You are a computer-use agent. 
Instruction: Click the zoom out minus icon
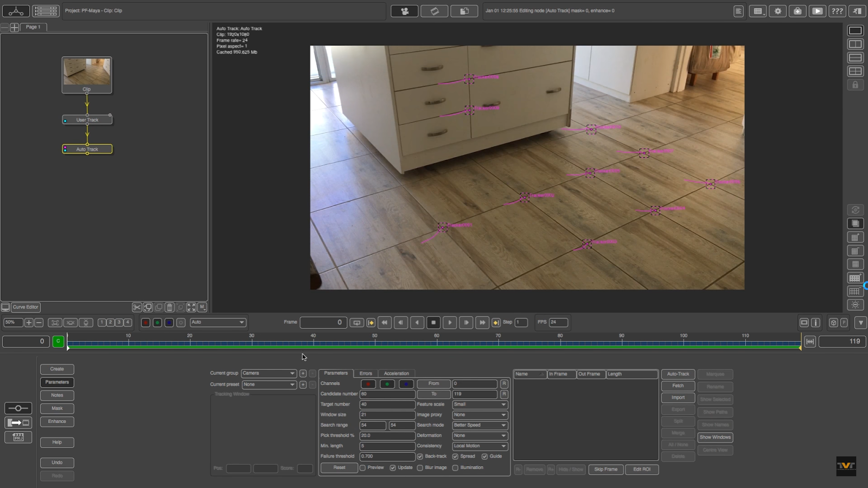39,323
